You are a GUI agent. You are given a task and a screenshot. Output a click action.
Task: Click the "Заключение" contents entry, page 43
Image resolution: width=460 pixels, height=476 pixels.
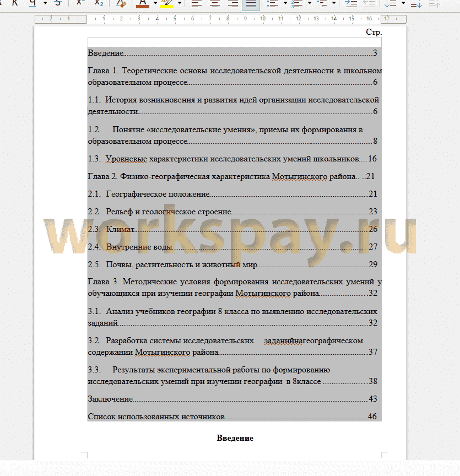232,398
